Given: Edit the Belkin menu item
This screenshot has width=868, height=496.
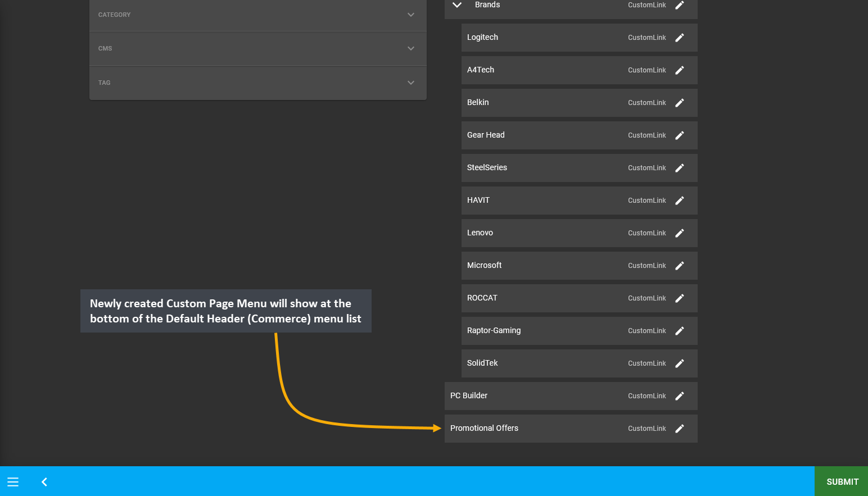Looking at the screenshot, I should tap(679, 103).
